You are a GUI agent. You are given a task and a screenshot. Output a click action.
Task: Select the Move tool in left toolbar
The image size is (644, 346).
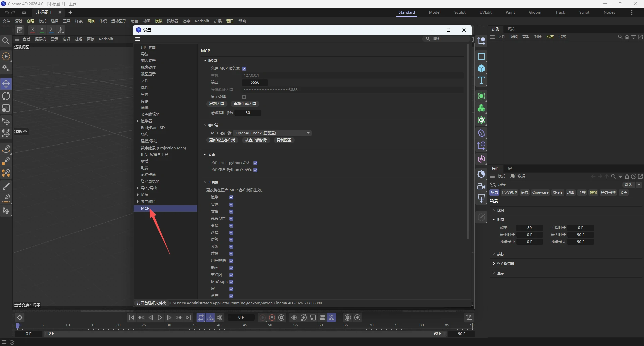(6, 83)
